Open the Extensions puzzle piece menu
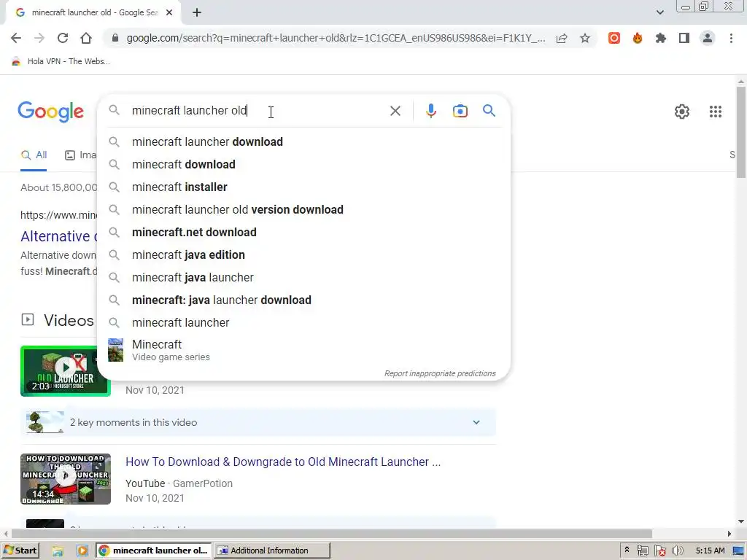 [661, 38]
